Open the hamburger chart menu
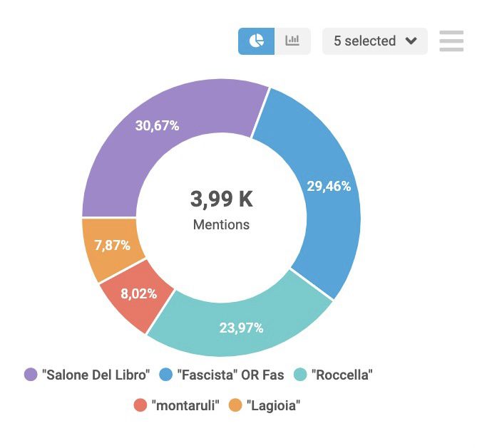The height and width of the screenshot is (448, 477). [x=451, y=41]
